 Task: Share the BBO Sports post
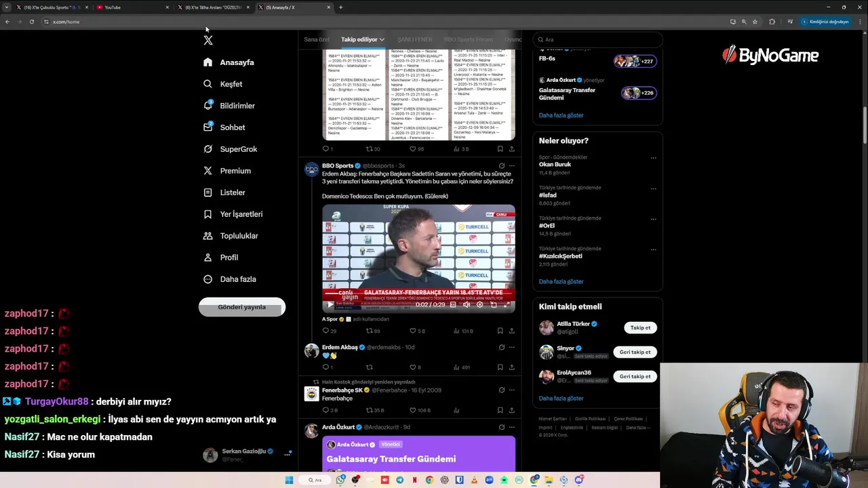click(511, 331)
